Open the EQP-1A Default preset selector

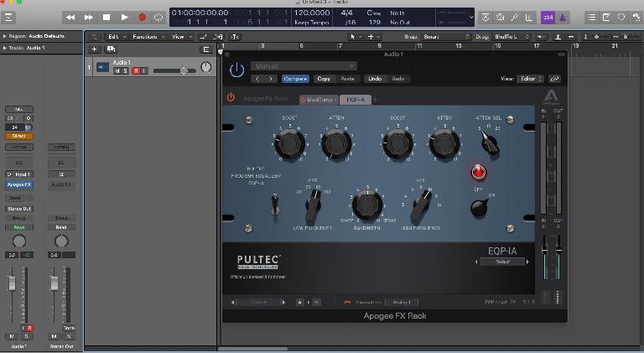tap(502, 262)
